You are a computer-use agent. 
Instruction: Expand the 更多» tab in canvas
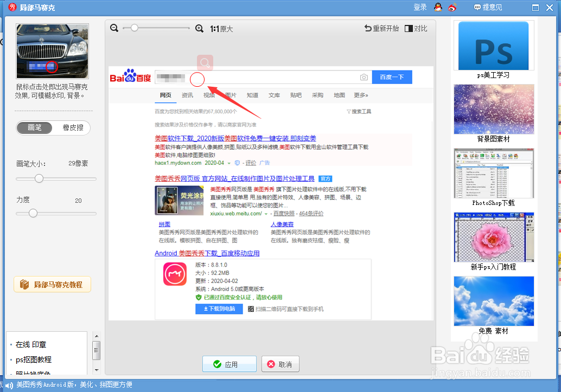coord(361,95)
